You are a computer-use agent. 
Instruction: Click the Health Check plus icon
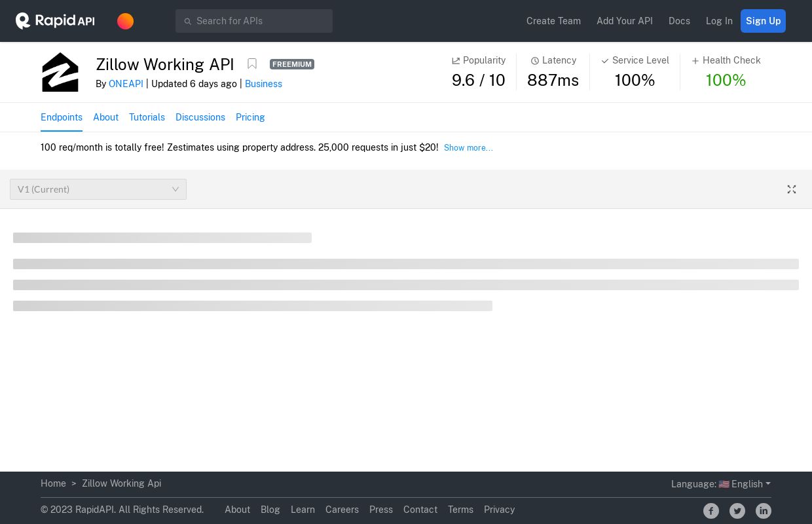point(695,61)
